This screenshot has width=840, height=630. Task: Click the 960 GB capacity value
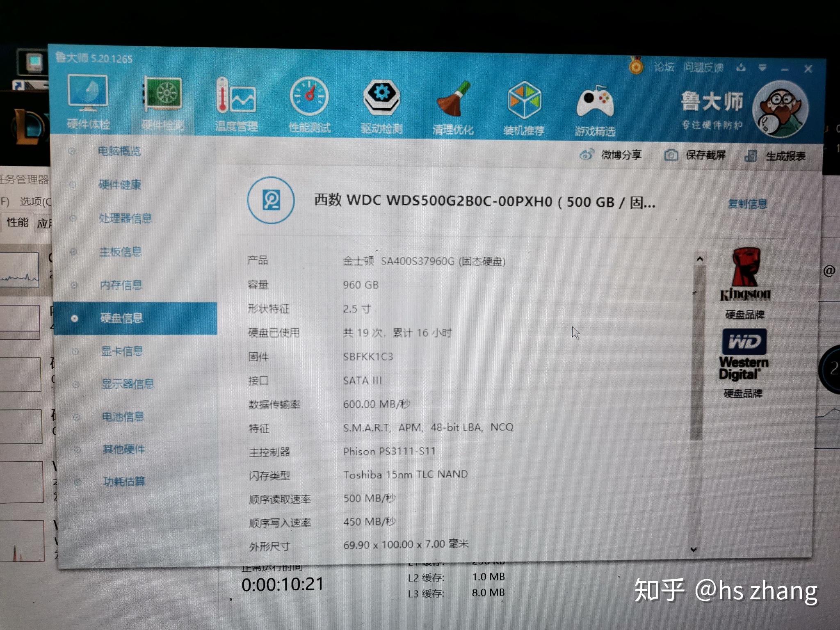pos(361,285)
